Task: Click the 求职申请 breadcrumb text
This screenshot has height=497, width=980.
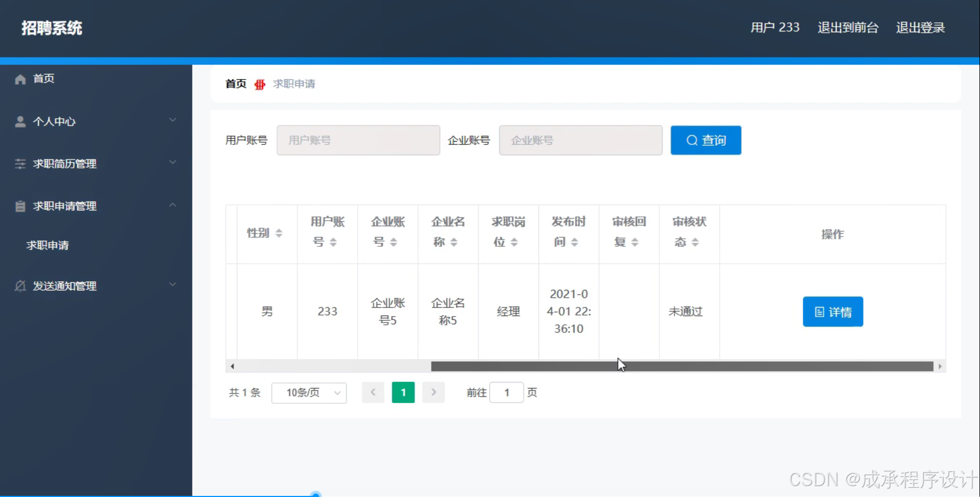Action: click(294, 84)
